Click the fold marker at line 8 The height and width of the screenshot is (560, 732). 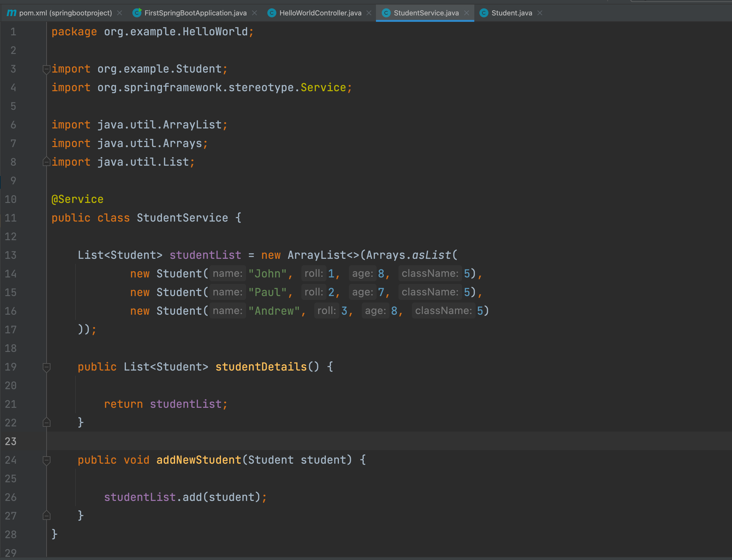[x=46, y=162]
